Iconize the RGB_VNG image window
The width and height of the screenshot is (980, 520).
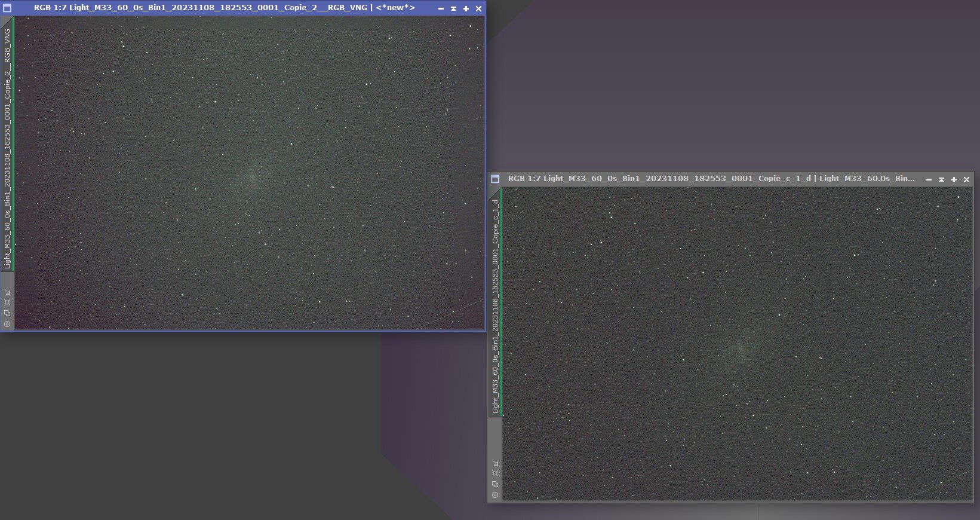(x=441, y=8)
